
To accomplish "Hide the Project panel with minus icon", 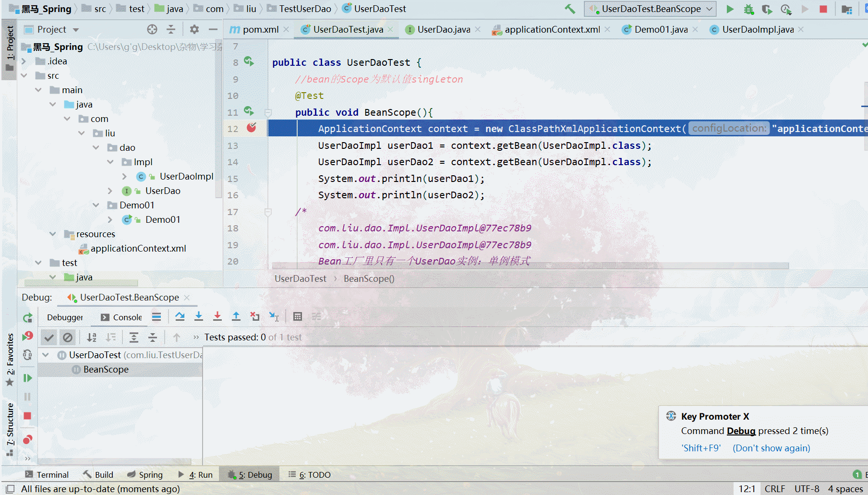I will (x=213, y=29).
